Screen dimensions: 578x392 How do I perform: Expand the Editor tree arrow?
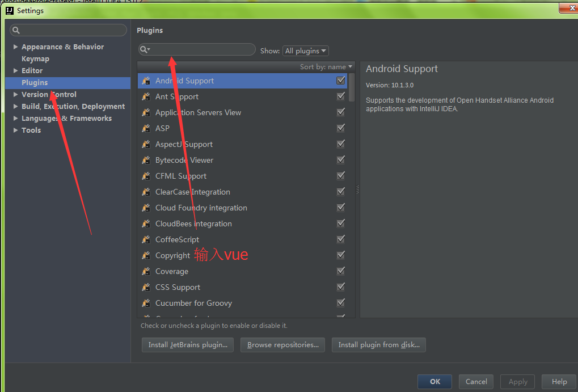pos(15,70)
